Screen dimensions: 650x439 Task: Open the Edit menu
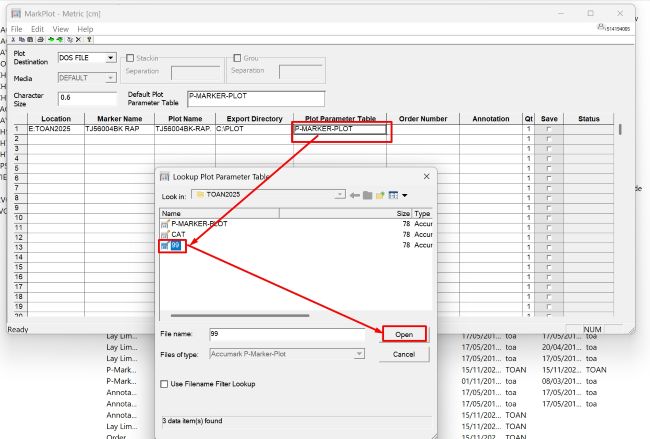37,29
